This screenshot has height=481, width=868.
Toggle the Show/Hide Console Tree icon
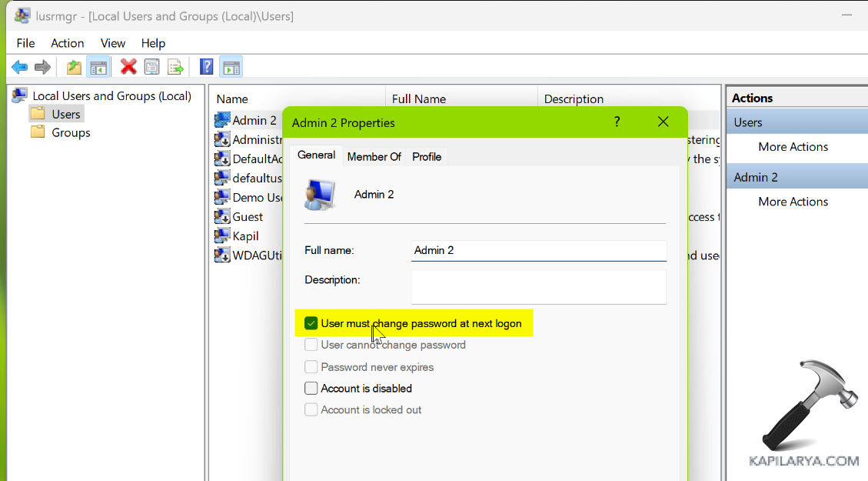98,67
